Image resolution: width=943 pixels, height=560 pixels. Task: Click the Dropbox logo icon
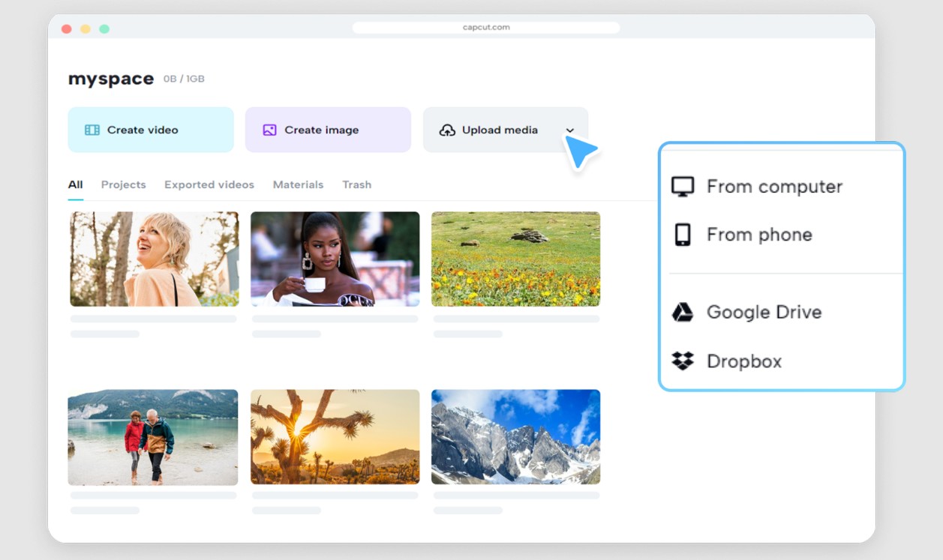pyautogui.click(x=683, y=361)
